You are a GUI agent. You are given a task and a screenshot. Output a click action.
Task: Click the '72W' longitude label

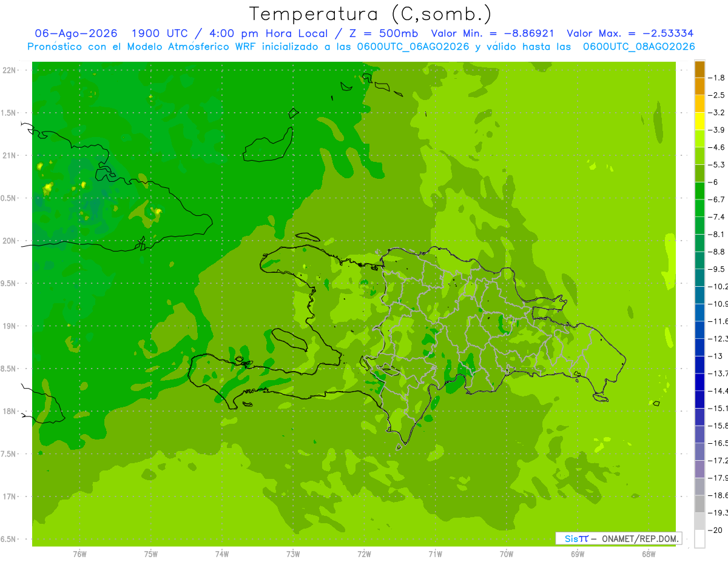(364, 554)
